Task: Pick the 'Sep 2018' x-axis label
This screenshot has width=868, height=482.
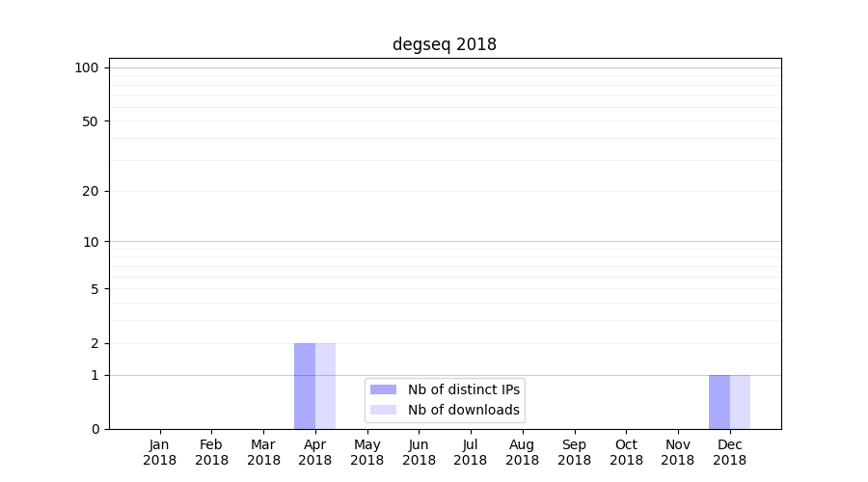Action: (574, 452)
